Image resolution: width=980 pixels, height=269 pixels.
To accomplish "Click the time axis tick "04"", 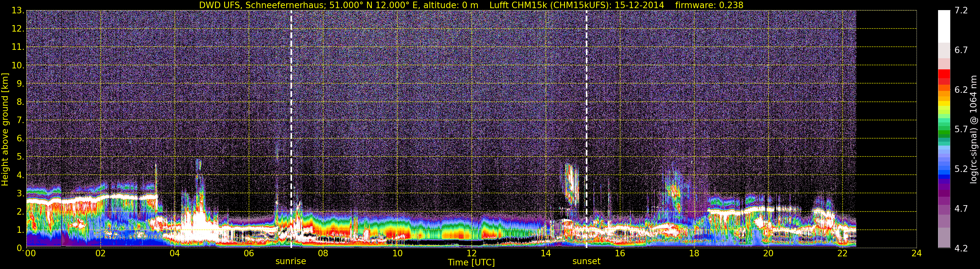I will coord(175,253).
